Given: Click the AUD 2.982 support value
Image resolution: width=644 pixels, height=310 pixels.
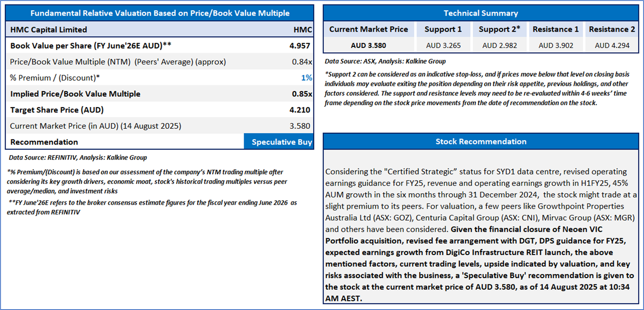Looking at the screenshot, I should (499, 46).
